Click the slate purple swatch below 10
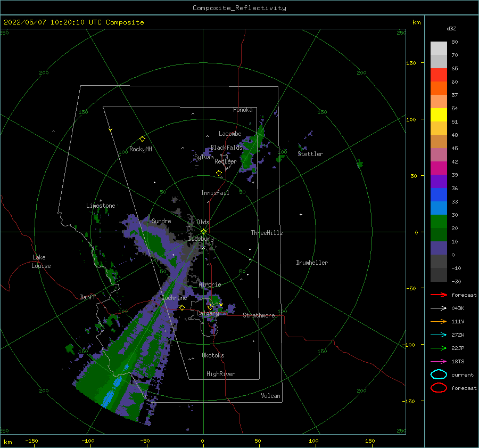Viewport: 479px width, 448px height. [439, 248]
